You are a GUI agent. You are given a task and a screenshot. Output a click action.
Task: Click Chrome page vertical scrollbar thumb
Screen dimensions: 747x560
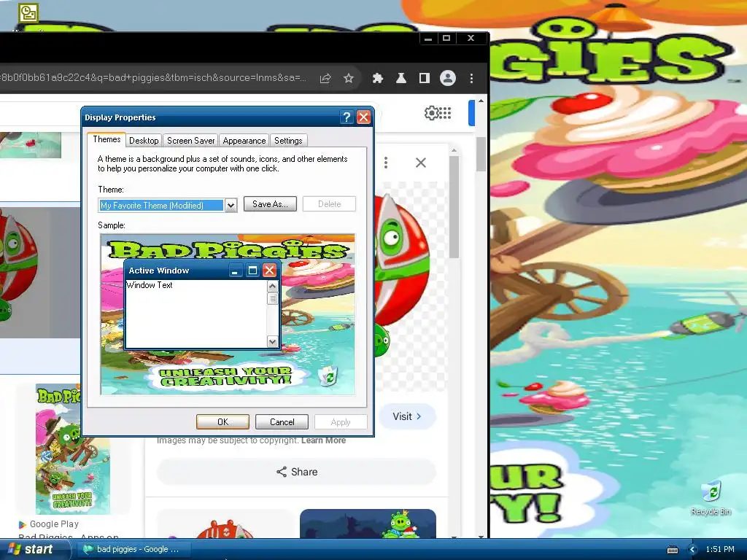481,155
